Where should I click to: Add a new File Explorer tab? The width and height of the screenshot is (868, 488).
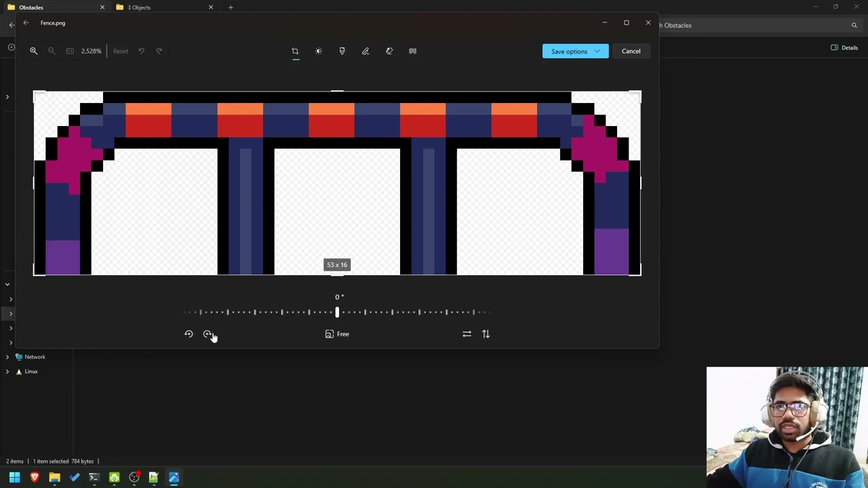(231, 7)
